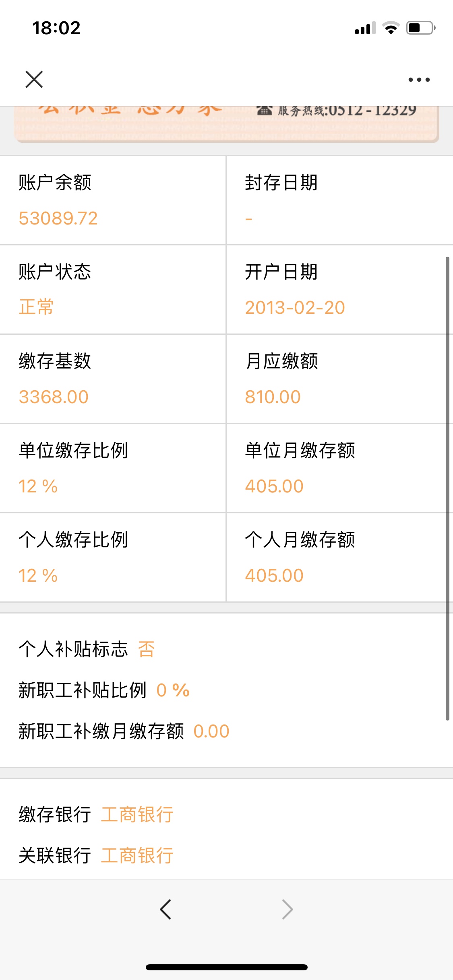The width and height of the screenshot is (453, 980).
Task: Open the three-dot more options menu
Action: (419, 80)
